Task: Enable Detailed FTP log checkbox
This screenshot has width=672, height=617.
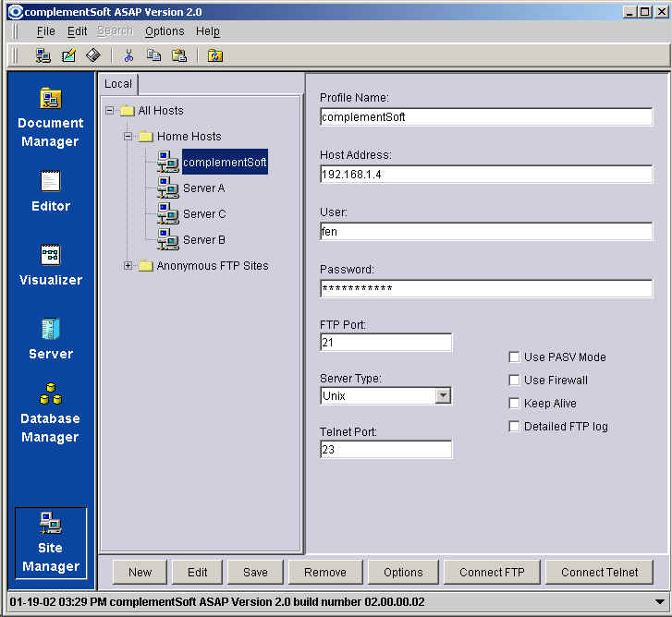Action: [x=514, y=427]
